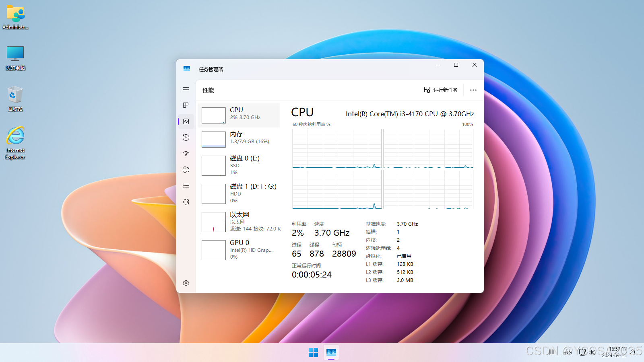Minimize the Task Manager window
Viewport: 644px width, 362px height.
pyautogui.click(x=438, y=65)
